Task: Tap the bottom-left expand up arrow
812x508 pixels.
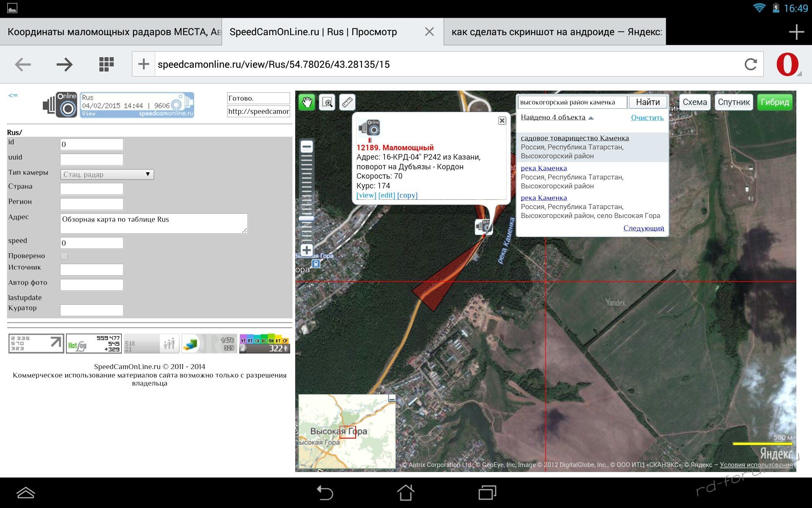Action: pos(26,492)
